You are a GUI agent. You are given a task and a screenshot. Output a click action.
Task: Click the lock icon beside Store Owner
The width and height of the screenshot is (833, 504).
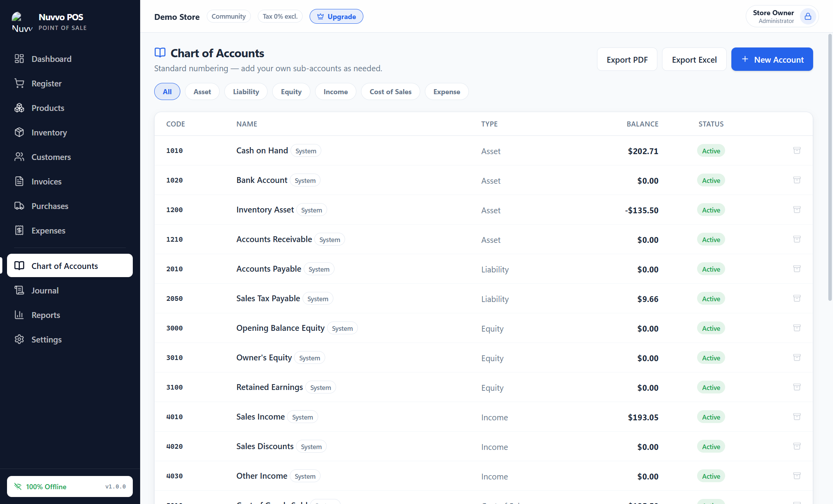[808, 16]
